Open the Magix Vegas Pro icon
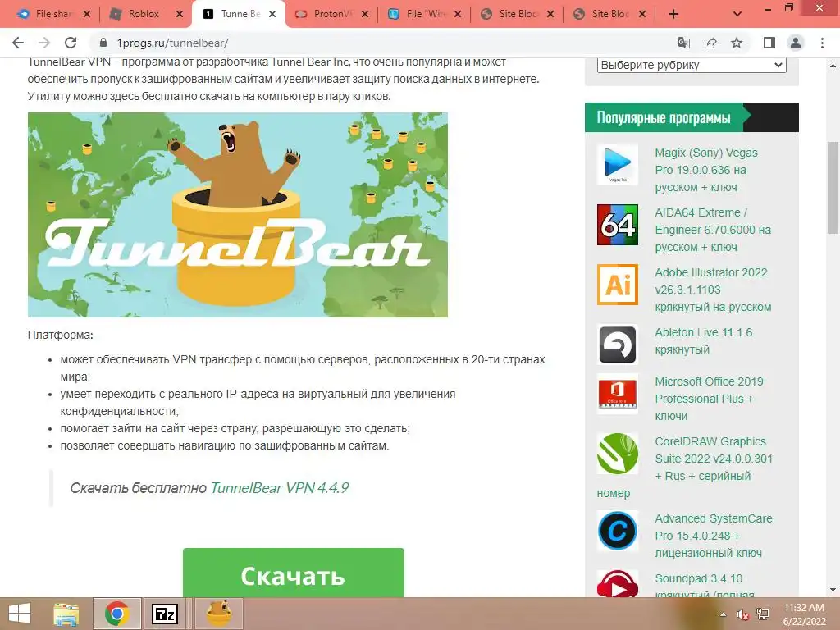 617,164
